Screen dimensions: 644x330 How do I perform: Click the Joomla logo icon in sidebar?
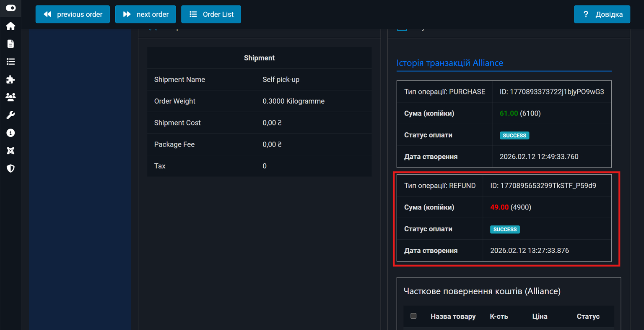click(x=10, y=151)
